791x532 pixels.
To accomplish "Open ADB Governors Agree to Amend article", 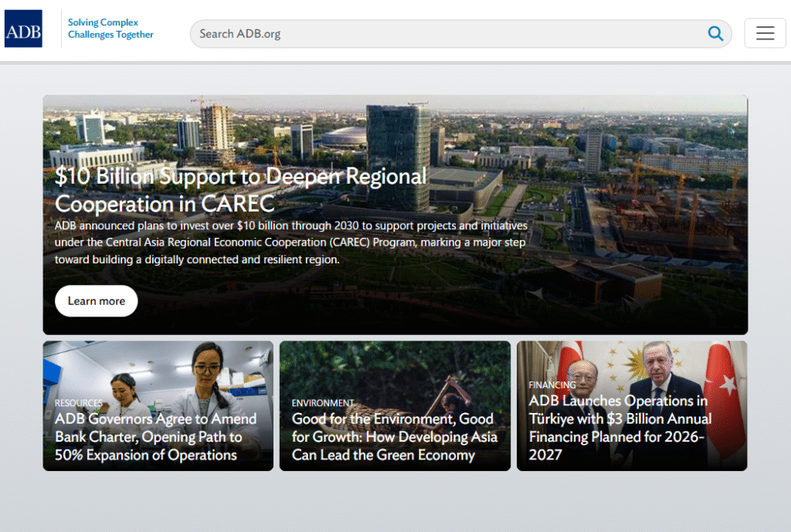I will (x=155, y=437).
